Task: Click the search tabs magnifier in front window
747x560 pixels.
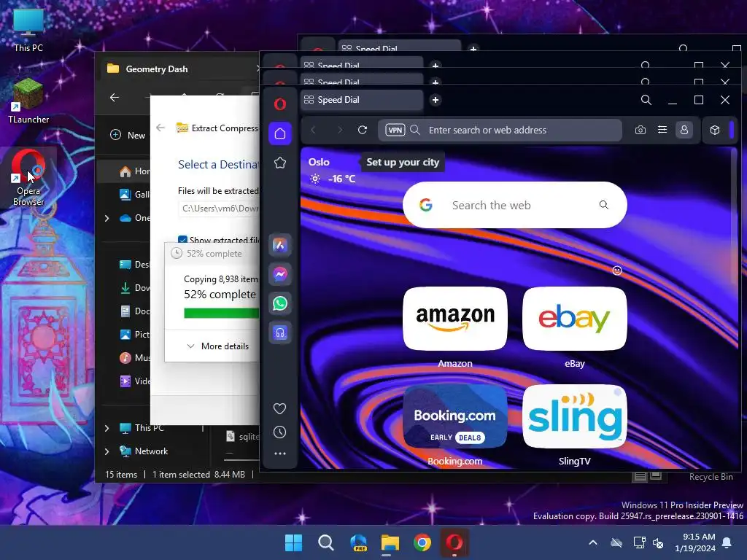Action: [x=646, y=99]
